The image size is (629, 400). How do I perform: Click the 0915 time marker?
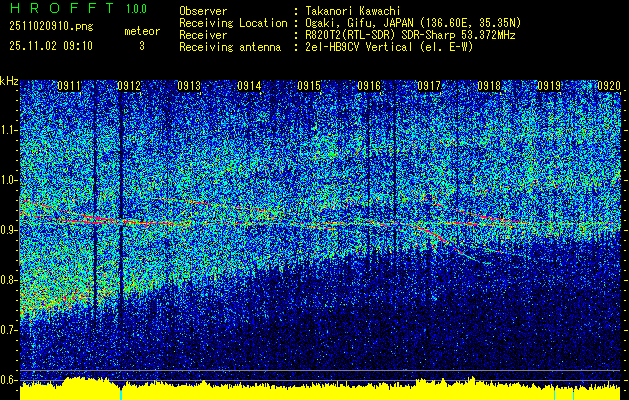tap(309, 85)
